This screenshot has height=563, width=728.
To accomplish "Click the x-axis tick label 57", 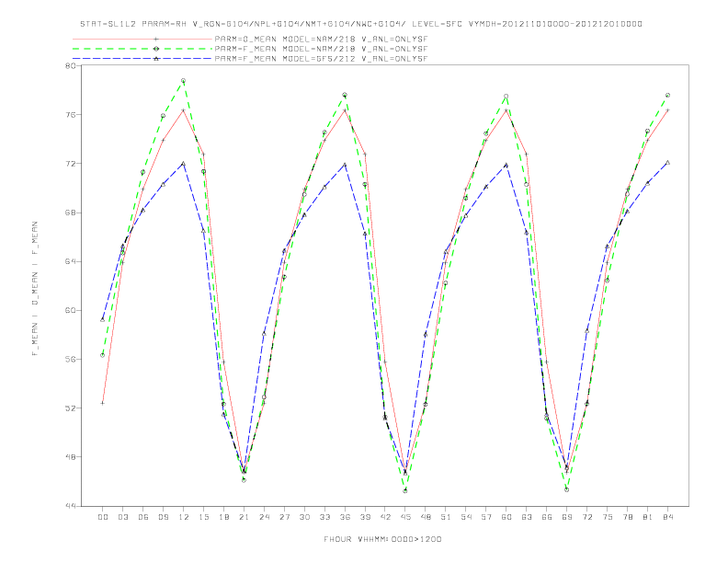I will (x=486, y=517).
